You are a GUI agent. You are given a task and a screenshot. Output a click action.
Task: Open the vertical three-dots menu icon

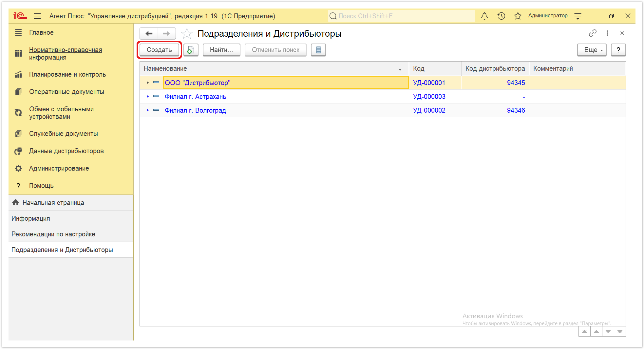[x=607, y=33]
